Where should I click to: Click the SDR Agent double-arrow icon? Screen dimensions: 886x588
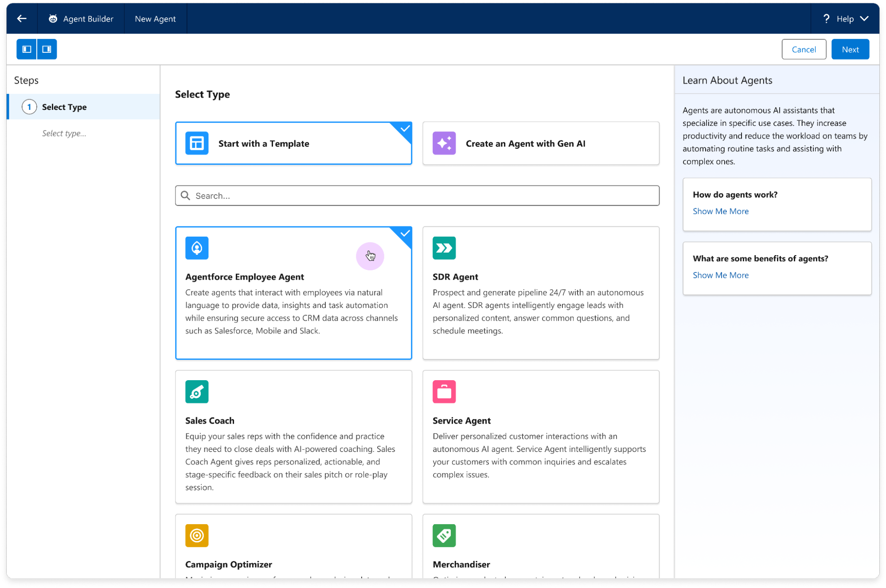pyautogui.click(x=444, y=248)
